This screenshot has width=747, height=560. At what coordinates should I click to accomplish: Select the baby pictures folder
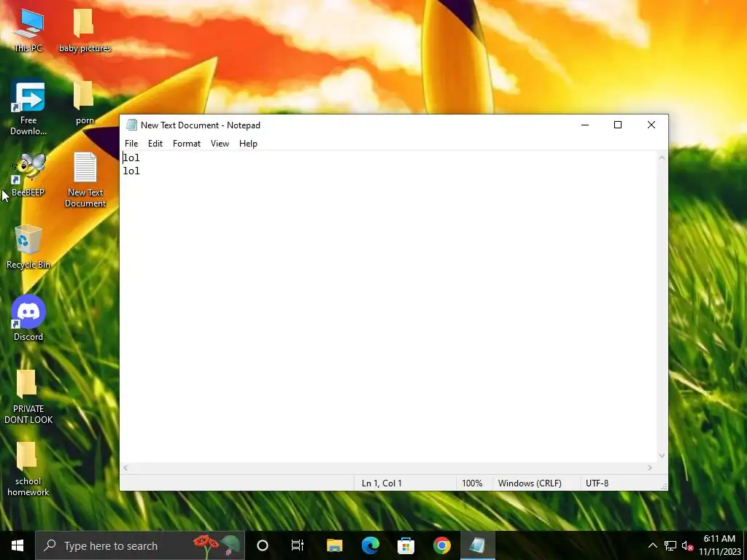[x=85, y=31]
